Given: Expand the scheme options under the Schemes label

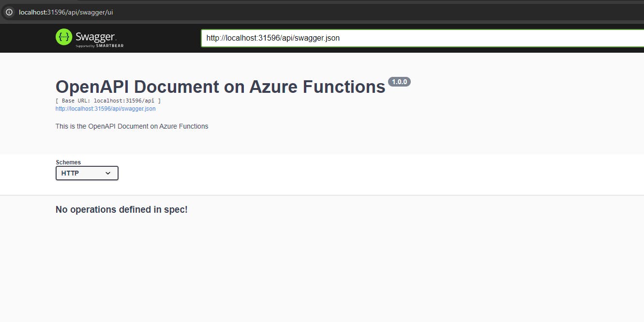Looking at the screenshot, I should coord(87,173).
